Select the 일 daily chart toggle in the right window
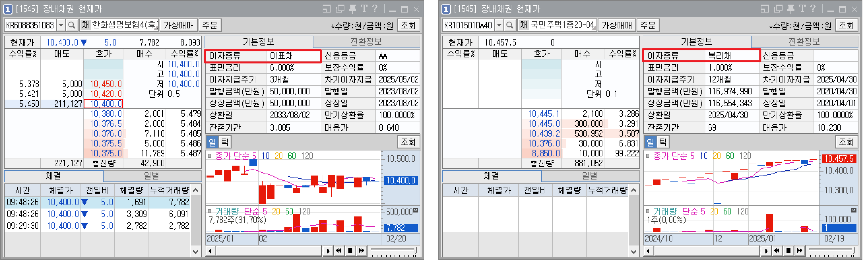 [651, 142]
